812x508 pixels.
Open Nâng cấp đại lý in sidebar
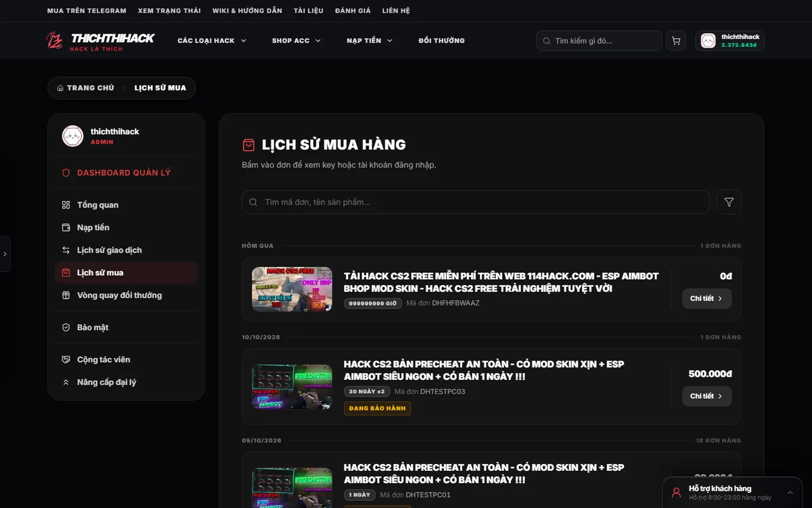(x=126, y=383)
